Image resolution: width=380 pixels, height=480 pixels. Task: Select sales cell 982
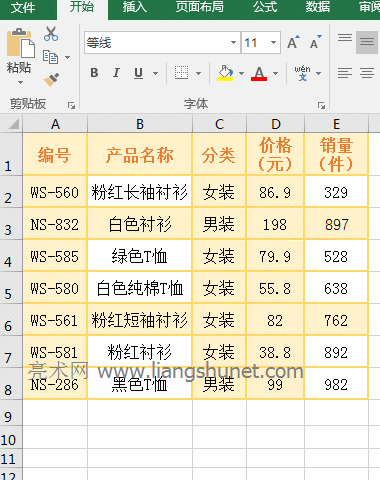point(336,383)
